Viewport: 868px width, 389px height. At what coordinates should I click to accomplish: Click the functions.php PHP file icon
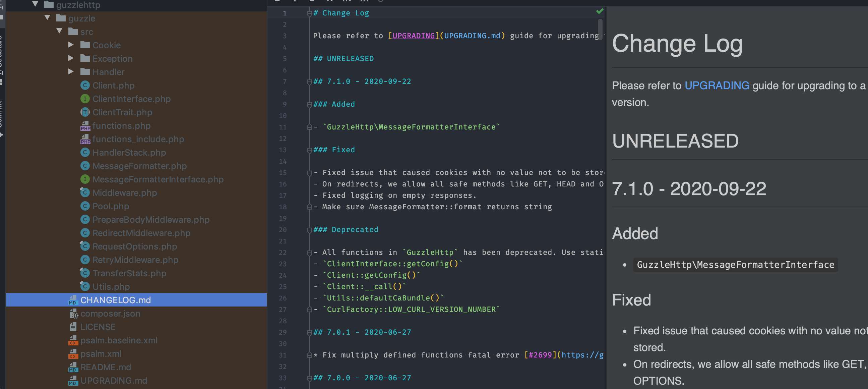85,126
